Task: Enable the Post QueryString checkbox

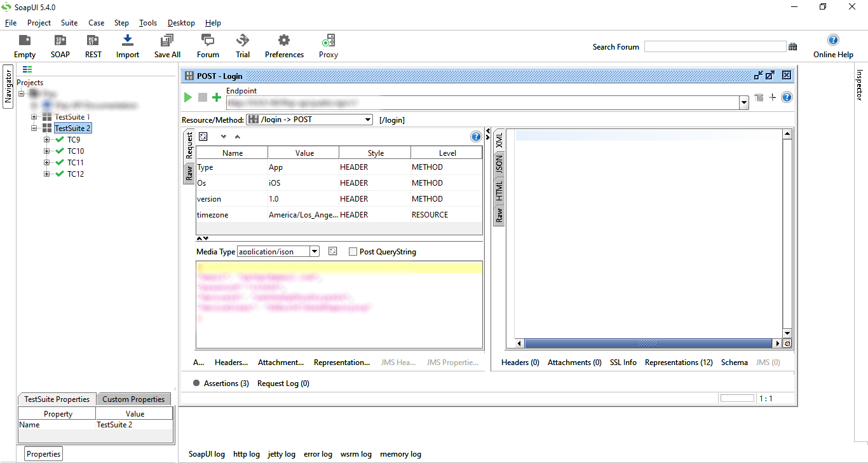Action: (x=353, y=251)
